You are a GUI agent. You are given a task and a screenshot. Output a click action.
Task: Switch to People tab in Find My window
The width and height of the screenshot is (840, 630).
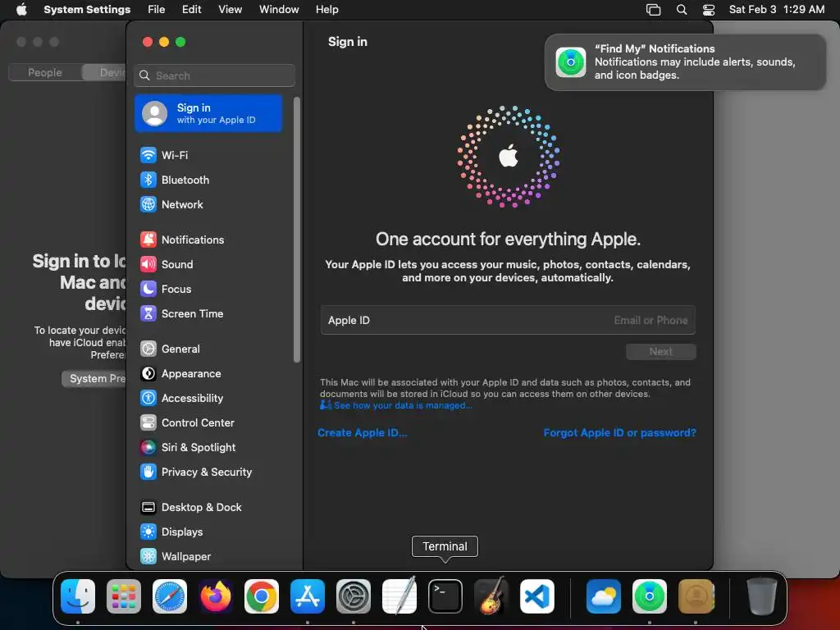[45, 72]
